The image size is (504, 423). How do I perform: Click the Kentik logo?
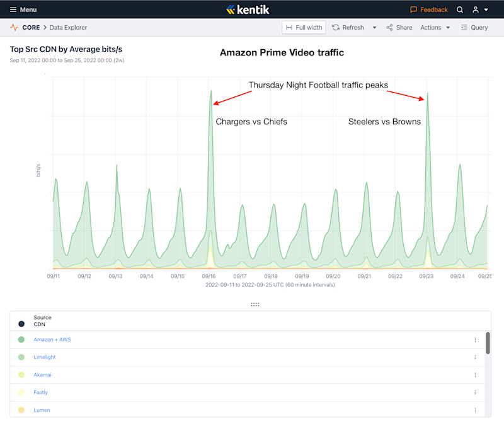tap(248, 9)
